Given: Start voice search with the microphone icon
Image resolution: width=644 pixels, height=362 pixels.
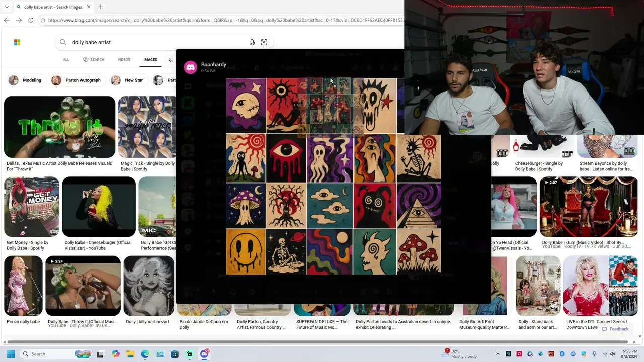Looking at the screenshot, I should (252, 42).
